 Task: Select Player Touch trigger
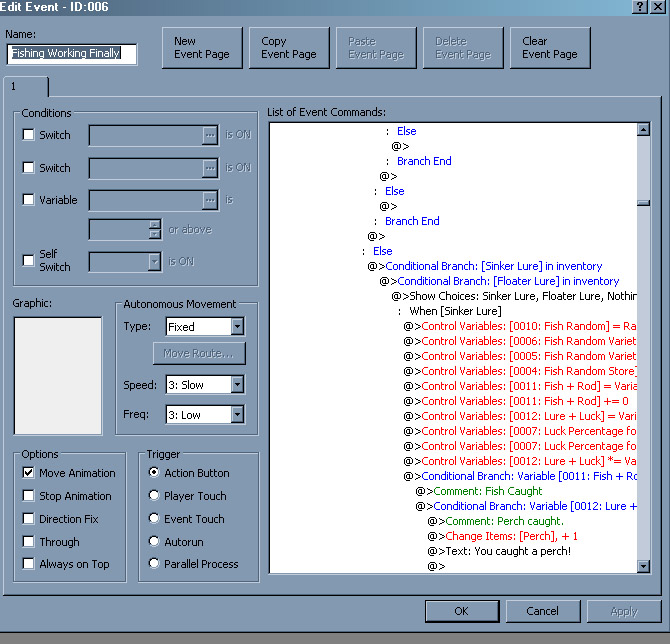(x=154, y=496)
